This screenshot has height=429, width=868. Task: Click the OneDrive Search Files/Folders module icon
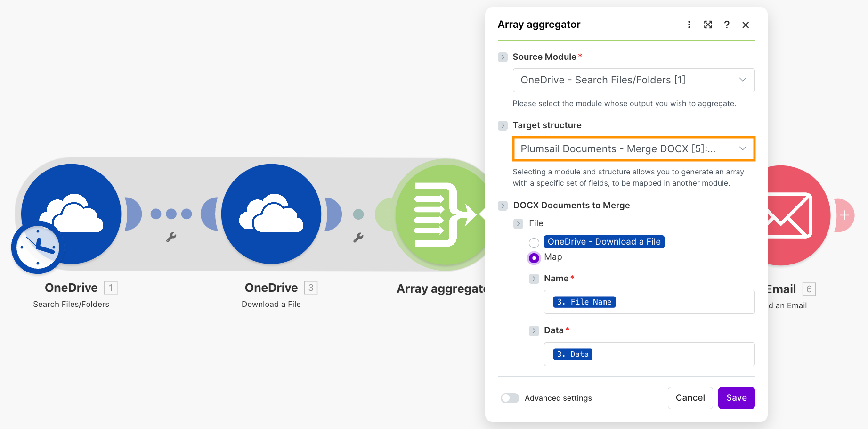point(71,214)
